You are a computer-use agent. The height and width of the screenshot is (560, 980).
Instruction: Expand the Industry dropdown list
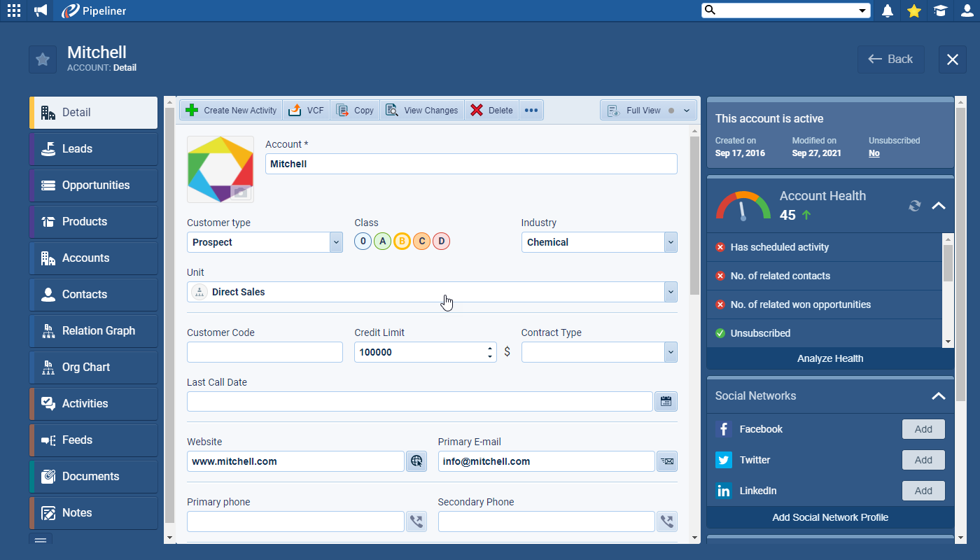(671, 242)
